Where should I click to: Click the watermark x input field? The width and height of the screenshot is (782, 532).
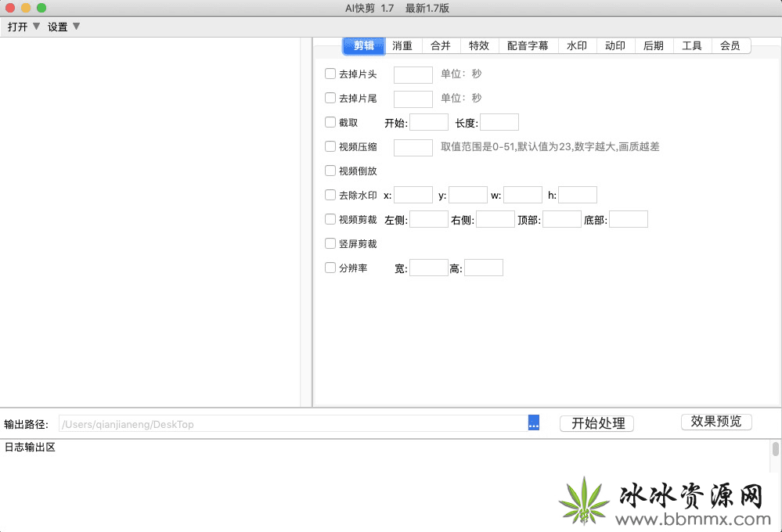pos(413,195)
